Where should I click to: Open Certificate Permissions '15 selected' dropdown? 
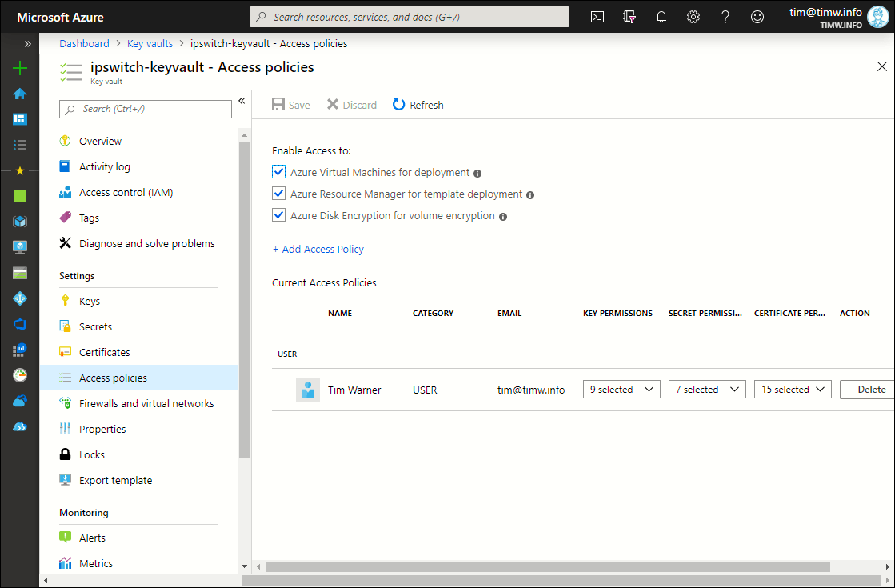click(793, 390)
